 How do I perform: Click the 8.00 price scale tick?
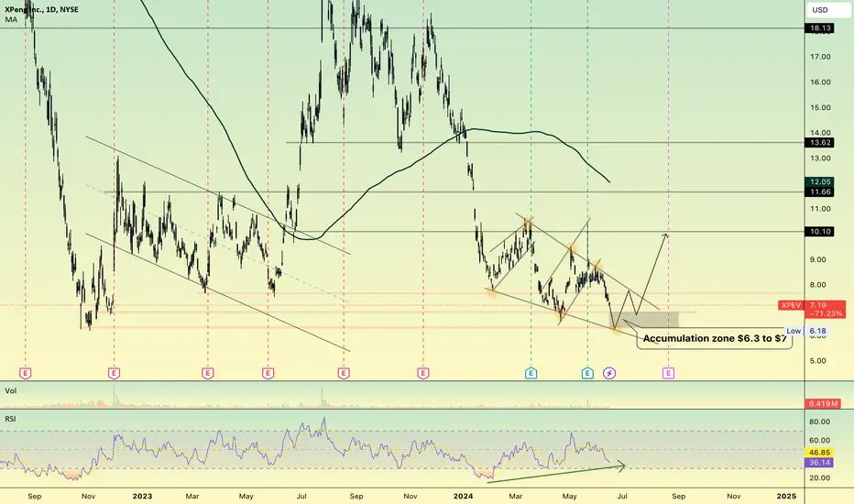[x=818, y=284]
